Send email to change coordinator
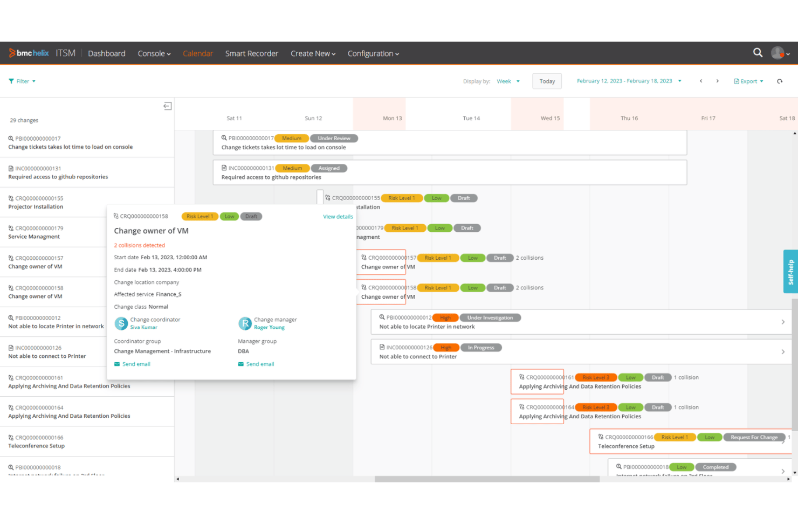The width and height of the screenshot is (798, 532). tap(132, 364)
